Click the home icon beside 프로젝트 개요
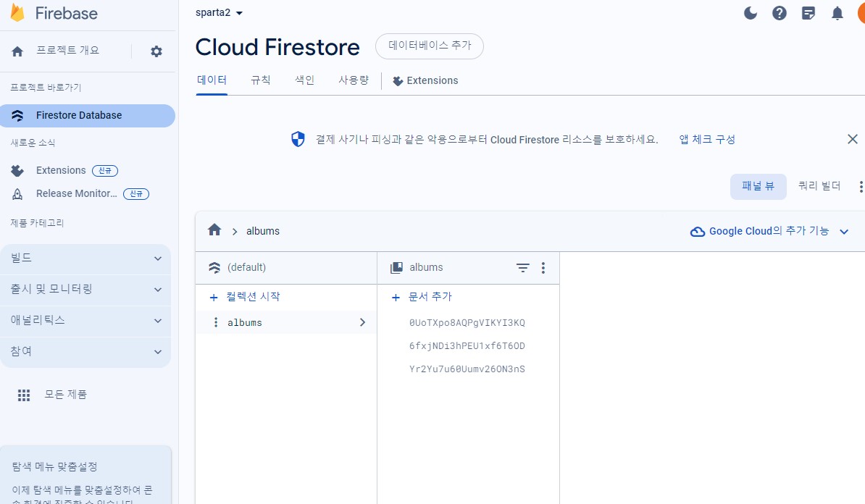The width and height of the screenshot is (865, 504). click(17, 51)
